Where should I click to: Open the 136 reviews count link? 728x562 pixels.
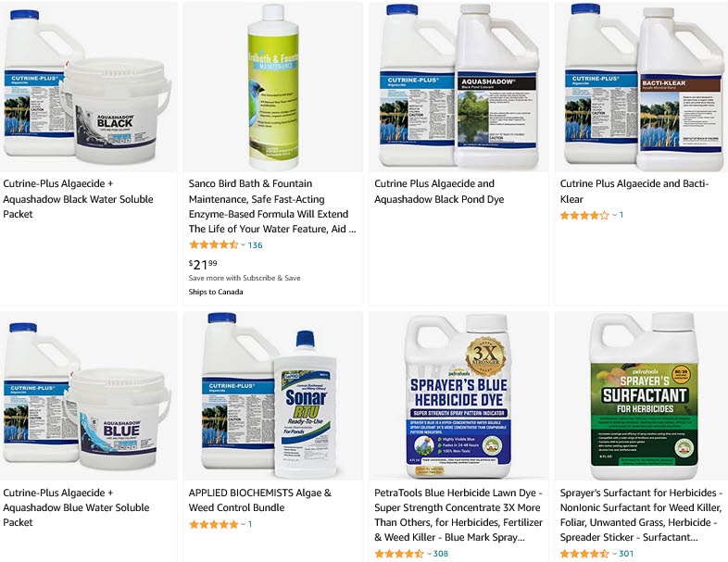(255, 245)
